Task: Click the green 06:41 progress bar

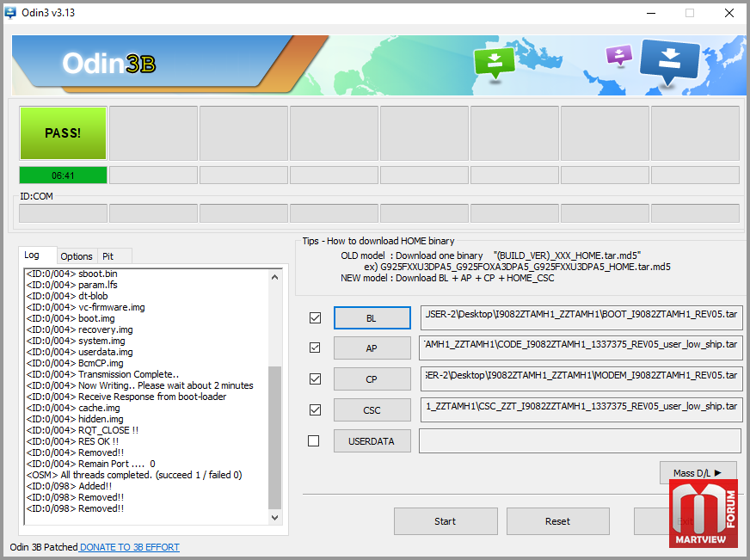Action: 64,175
